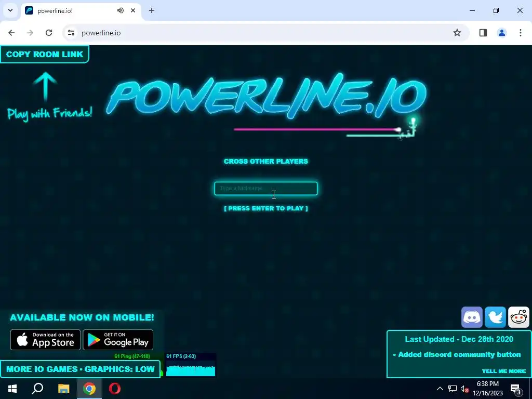Go forward with the arrow button

[x=30, y=33]
